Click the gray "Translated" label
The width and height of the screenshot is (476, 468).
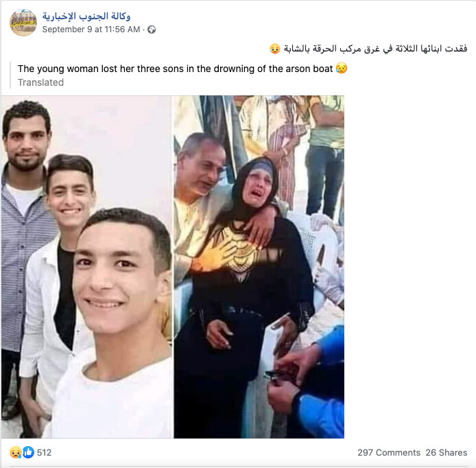[40, 82]
